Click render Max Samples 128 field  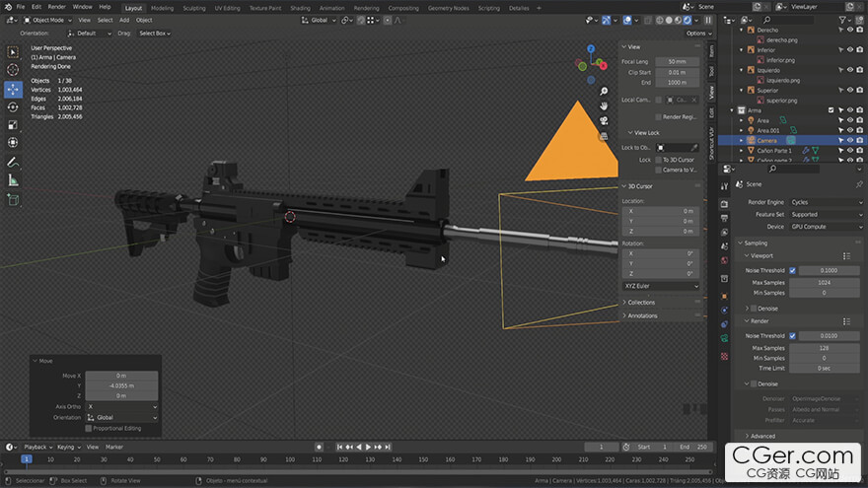click(x=825, y=348)
